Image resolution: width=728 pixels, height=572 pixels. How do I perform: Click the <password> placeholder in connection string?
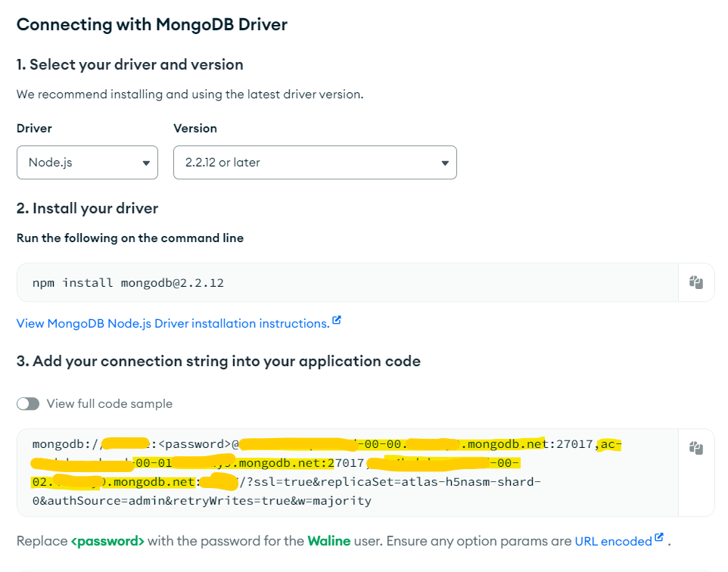(194, 444)
